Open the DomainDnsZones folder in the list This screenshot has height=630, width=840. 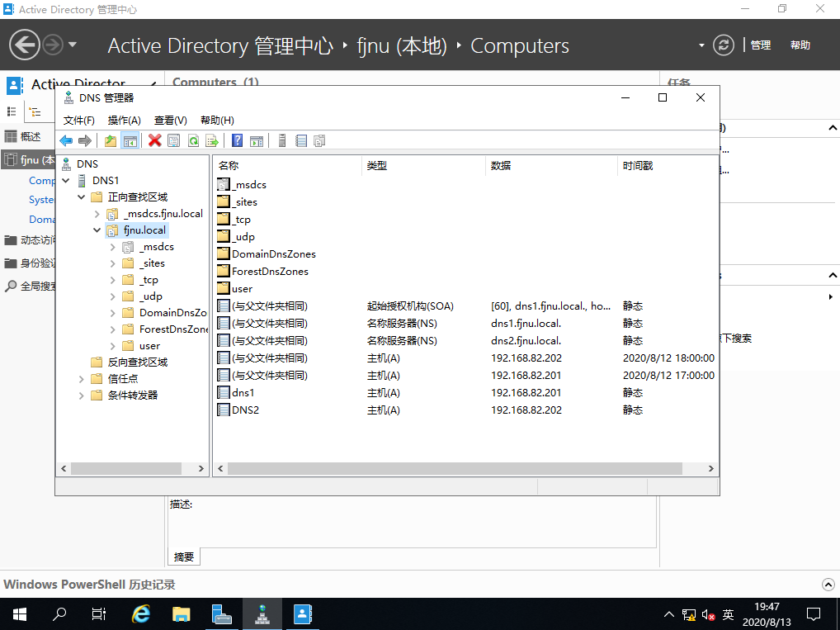[x=274, y=254]
